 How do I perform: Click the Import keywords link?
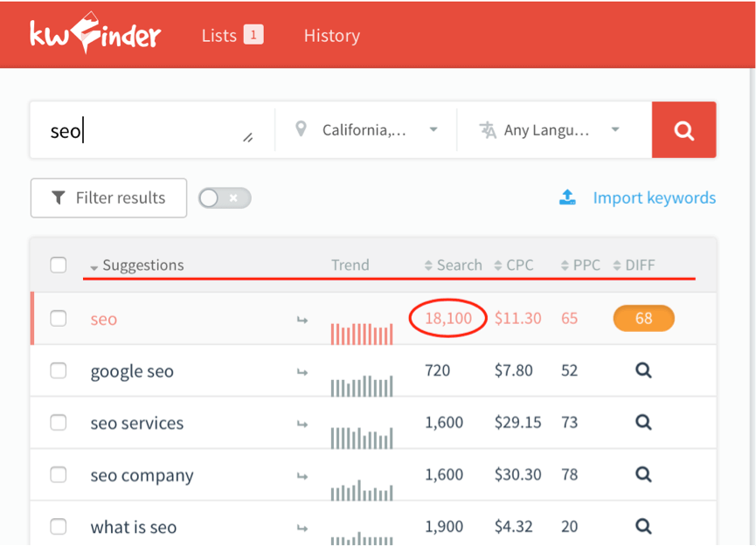pos(655,197)
